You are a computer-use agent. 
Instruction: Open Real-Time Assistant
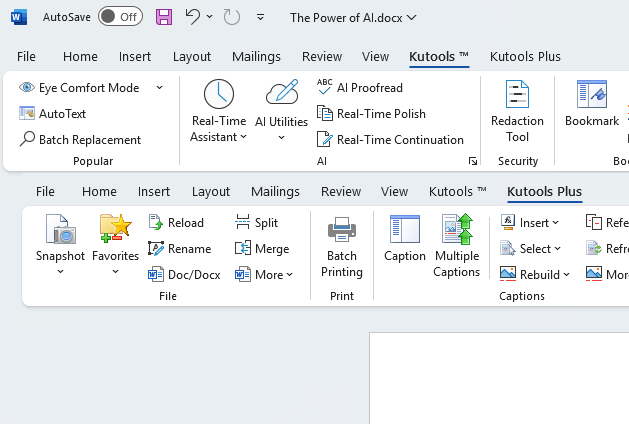219,110
